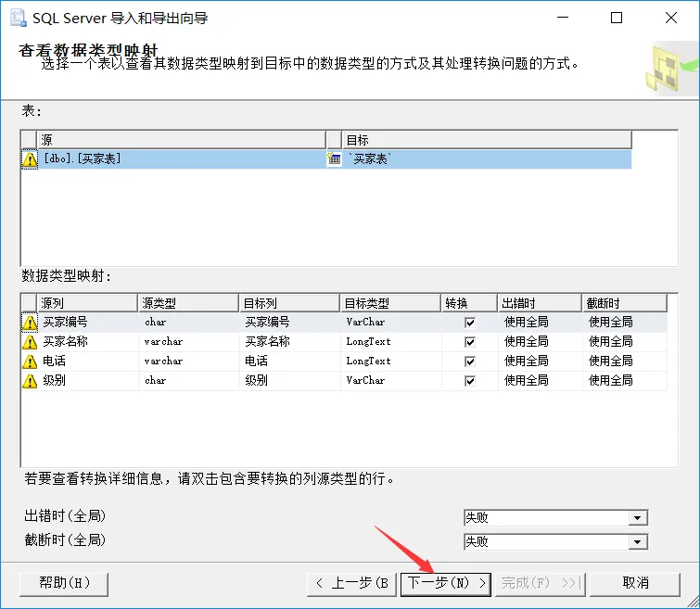Click the 目标列 cell 买家名称
700x609 pixels.
pos(289,341)
